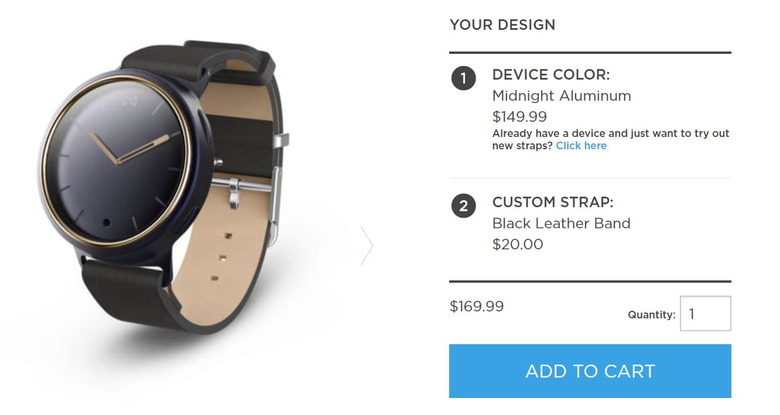Focus the Quantity input field
The image size is (780, 415).
pyautogui.click(x=705, y=313)
